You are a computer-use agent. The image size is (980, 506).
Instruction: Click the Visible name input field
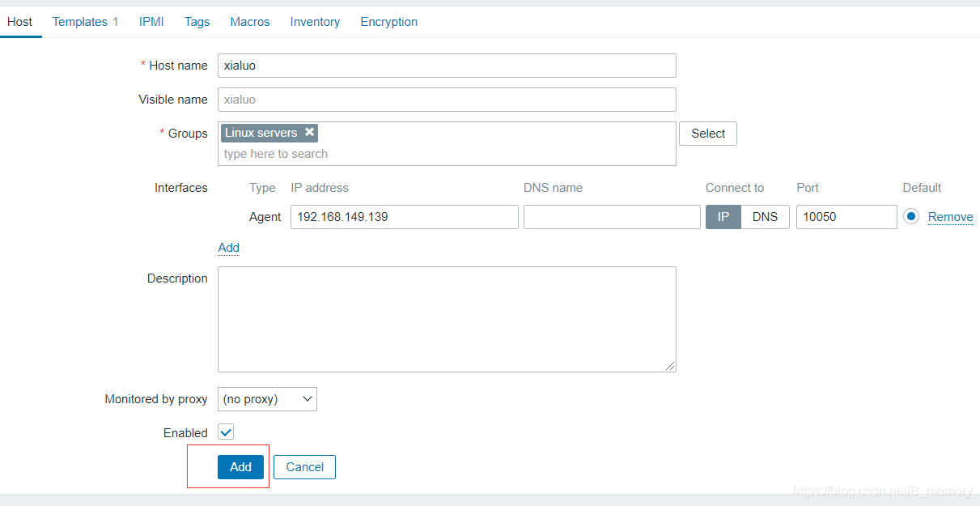coord(447,100)
